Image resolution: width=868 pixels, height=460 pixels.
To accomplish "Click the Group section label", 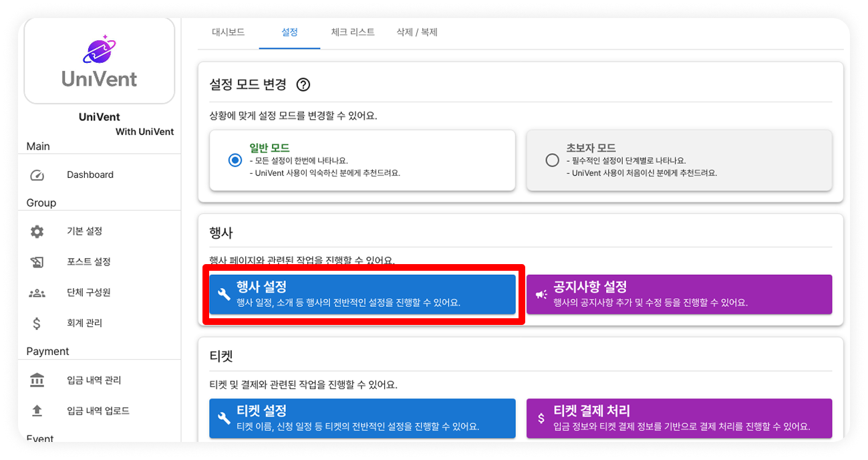I will 41,203.
